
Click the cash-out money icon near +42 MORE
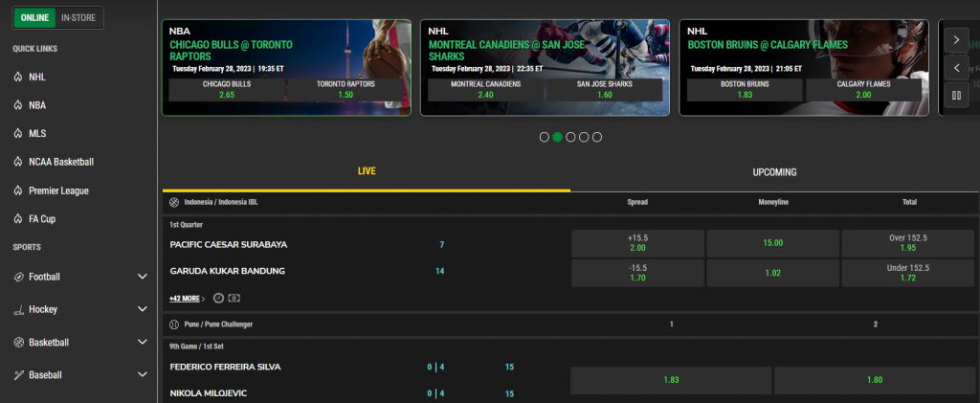click(234, 299)
